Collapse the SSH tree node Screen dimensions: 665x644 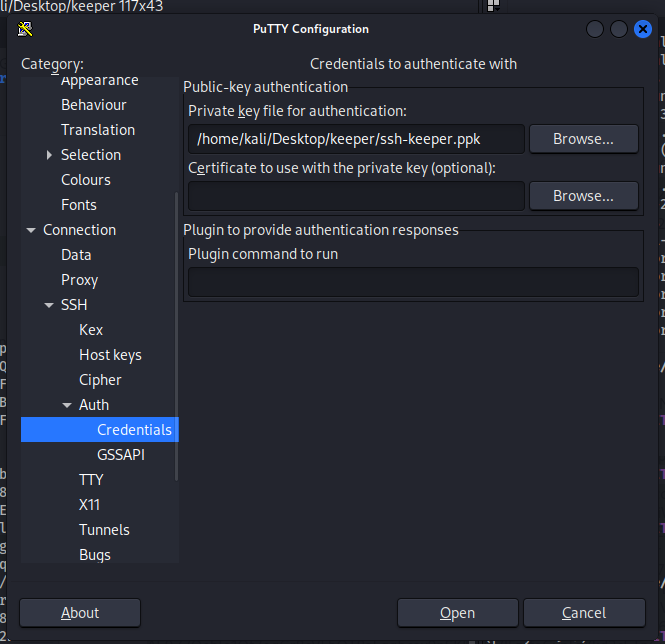(49, 305)
